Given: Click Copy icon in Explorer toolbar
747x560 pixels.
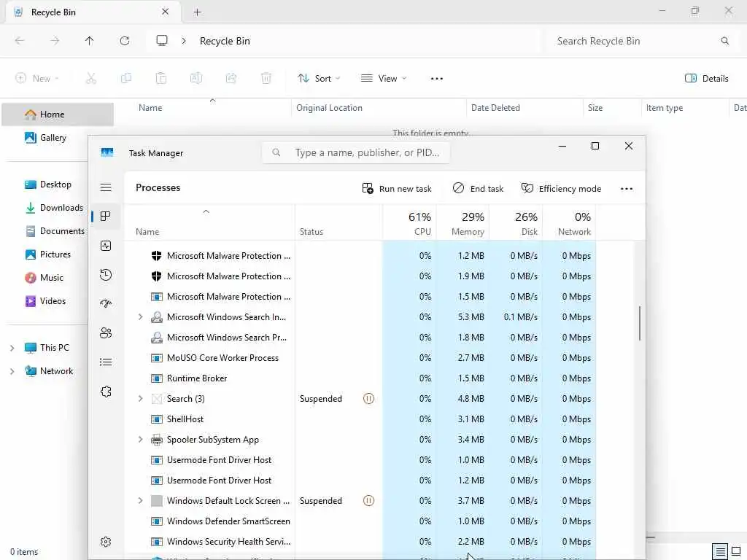Looking at the screenshot, I should tap(126, 79).
